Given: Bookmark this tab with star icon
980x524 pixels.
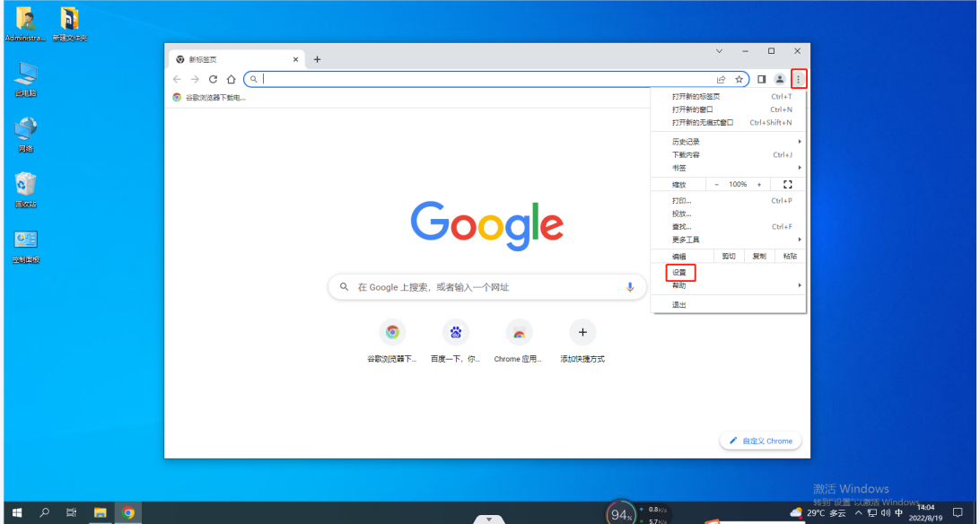Looking at the screenshot, I should tap(739, 79).
